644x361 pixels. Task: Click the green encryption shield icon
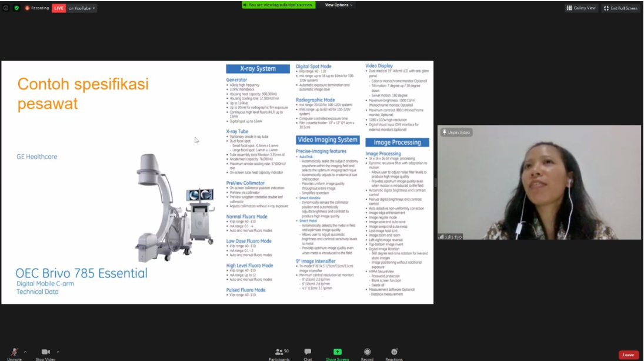click(16, 8)
